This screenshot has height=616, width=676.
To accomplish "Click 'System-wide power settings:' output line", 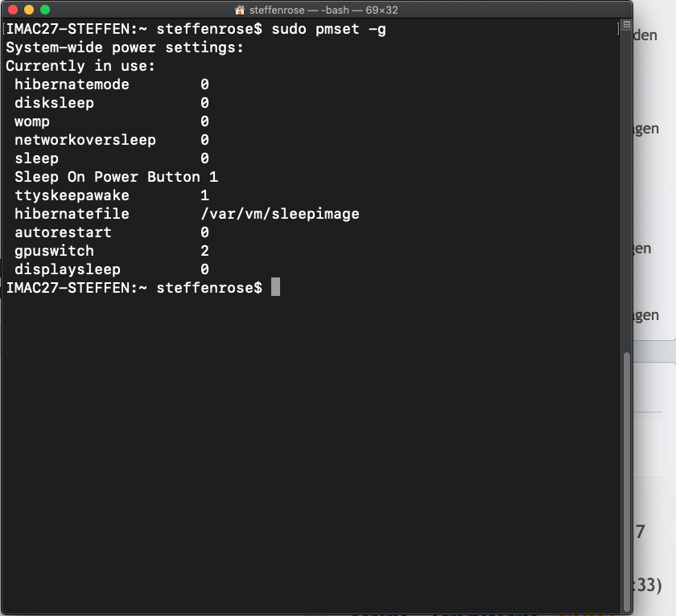I will point(125,47).
